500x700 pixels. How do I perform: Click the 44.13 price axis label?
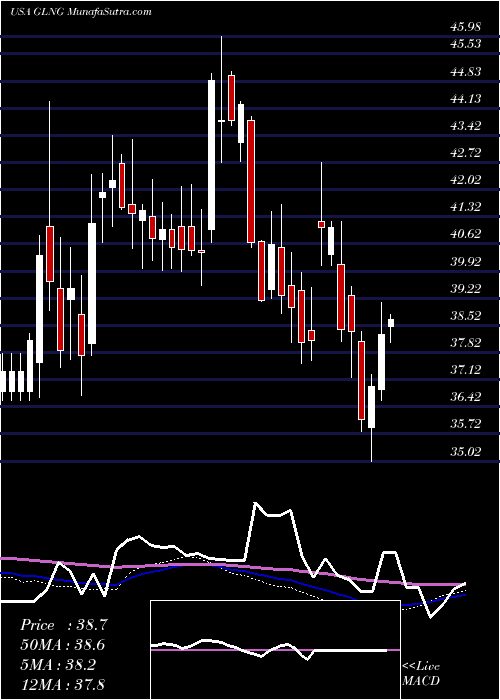465,99
